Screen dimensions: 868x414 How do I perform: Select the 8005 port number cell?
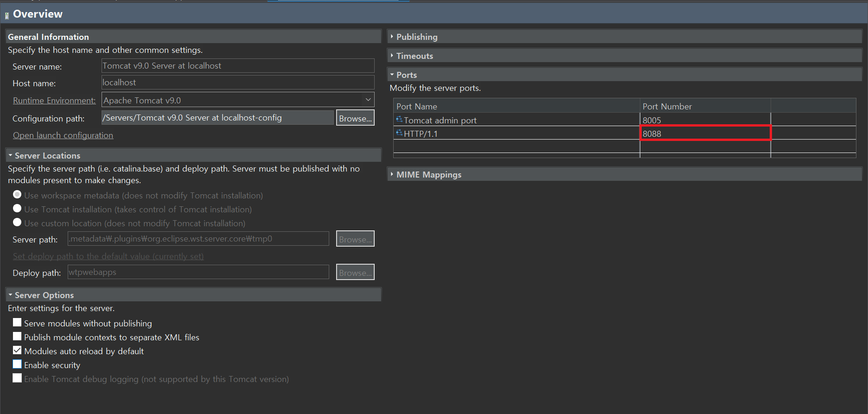(x=705, y=120)
